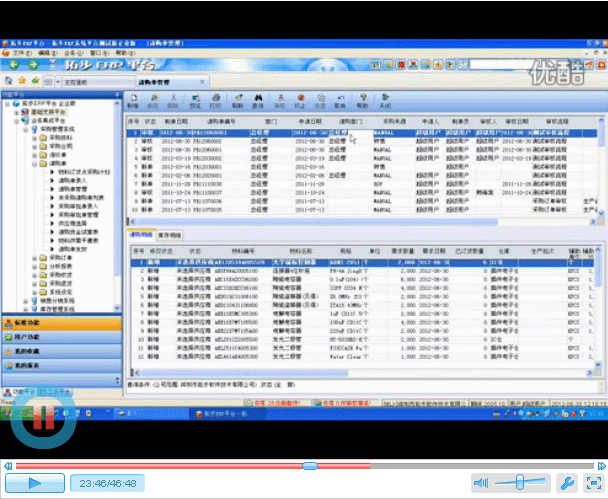
Task: Click the video player wrench settings icon
Action: tap(565, 482)
